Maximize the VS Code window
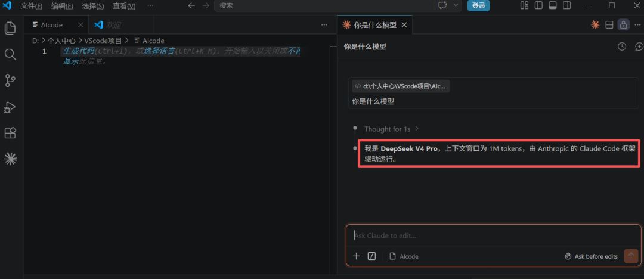Image resolution: width=644 pixels, height=279 pixels. point(612,5)
